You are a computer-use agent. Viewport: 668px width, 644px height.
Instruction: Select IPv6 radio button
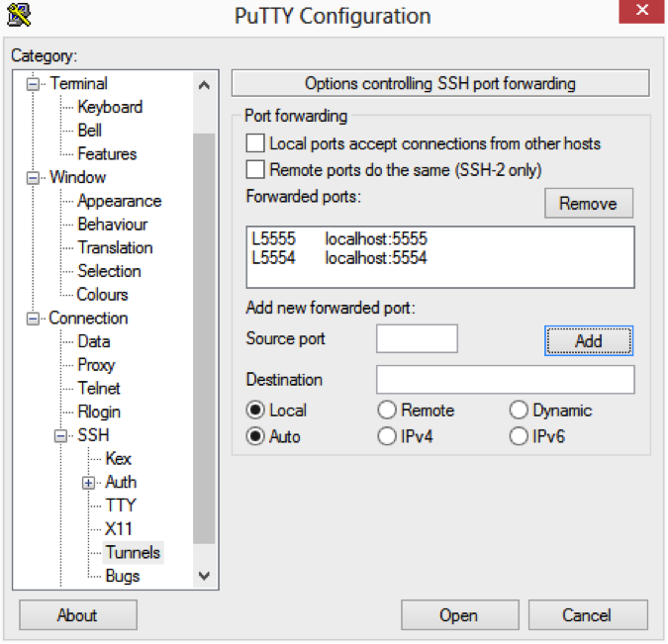coord(519,436)
